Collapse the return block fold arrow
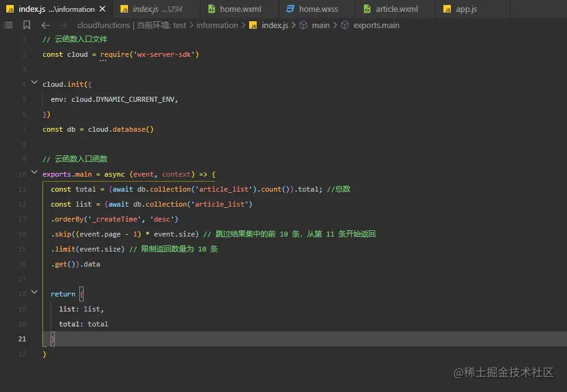Viewport: 567px width, 392px height. (34, 292)
